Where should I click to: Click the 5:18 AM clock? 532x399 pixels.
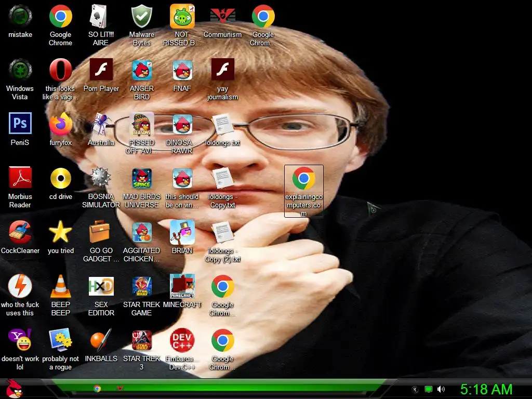(x=486, y=390)
